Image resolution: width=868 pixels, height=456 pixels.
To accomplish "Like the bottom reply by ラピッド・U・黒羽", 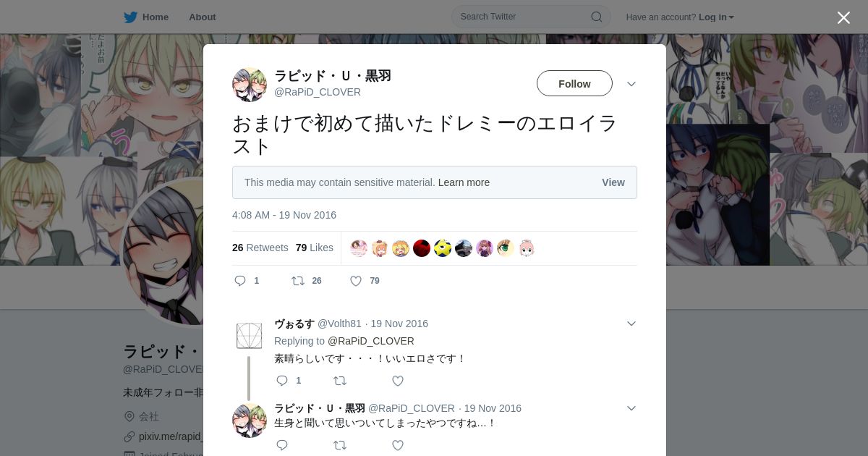I will point(398,445).
